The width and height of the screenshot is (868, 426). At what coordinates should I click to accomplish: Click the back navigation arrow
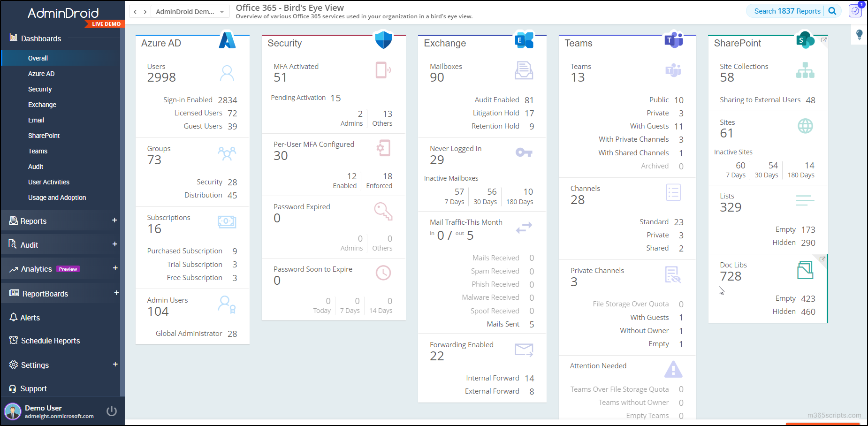coord(135,11)
